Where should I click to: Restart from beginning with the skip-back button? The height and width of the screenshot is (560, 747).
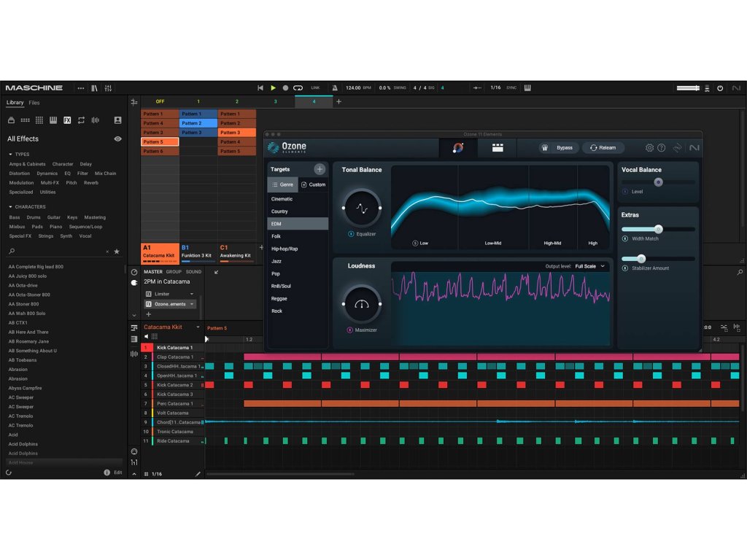coord(260,87)
